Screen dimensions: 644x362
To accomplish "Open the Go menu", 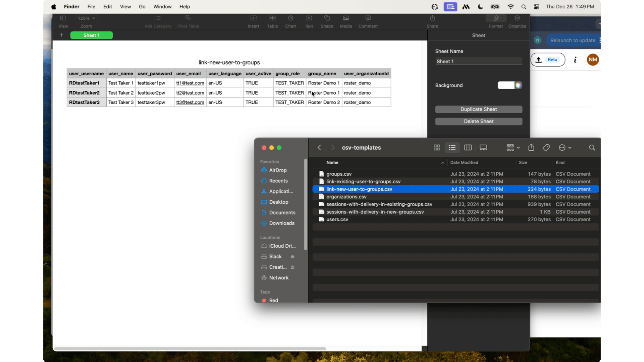I will [142, 7].
